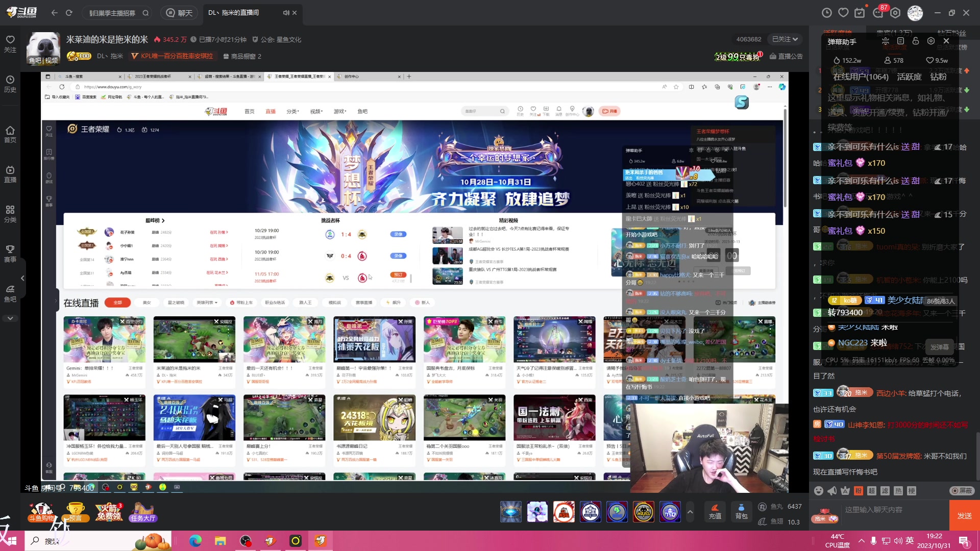
Task: Expand more sidebar items chevron
Action: click(10, 318)
